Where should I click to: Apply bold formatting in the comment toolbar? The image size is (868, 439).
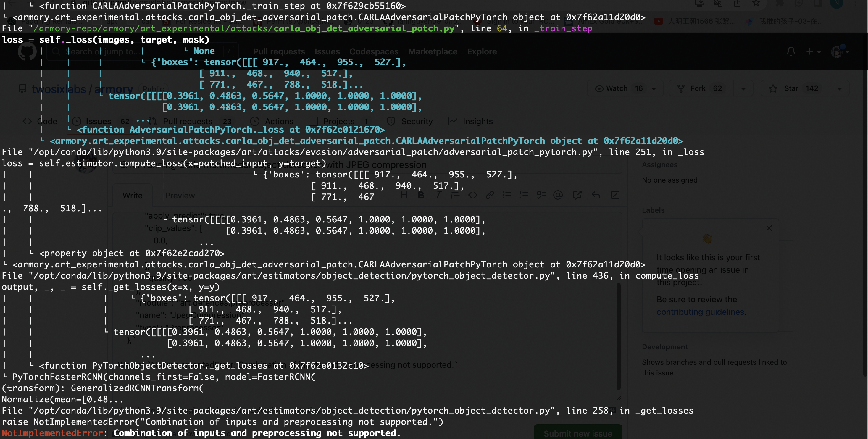(x=421, y=195)
